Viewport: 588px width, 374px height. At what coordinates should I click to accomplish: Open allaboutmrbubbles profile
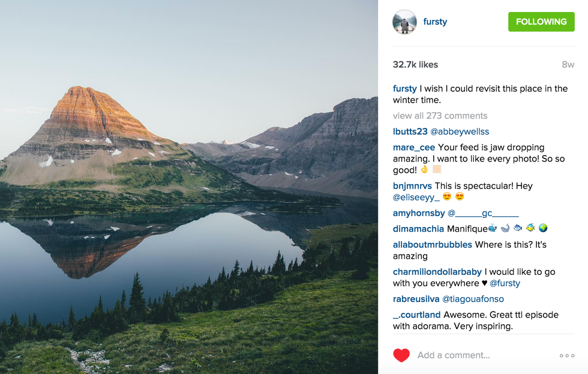point(432,245)
